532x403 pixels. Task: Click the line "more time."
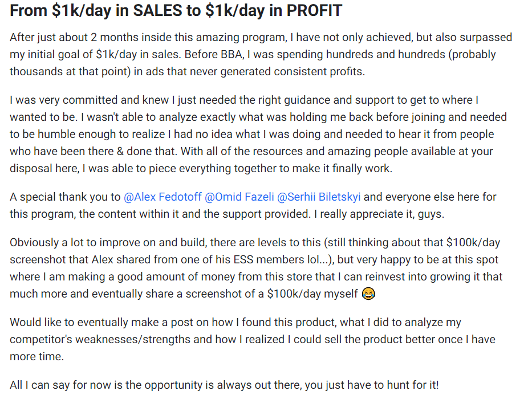[x=36, y=356]
